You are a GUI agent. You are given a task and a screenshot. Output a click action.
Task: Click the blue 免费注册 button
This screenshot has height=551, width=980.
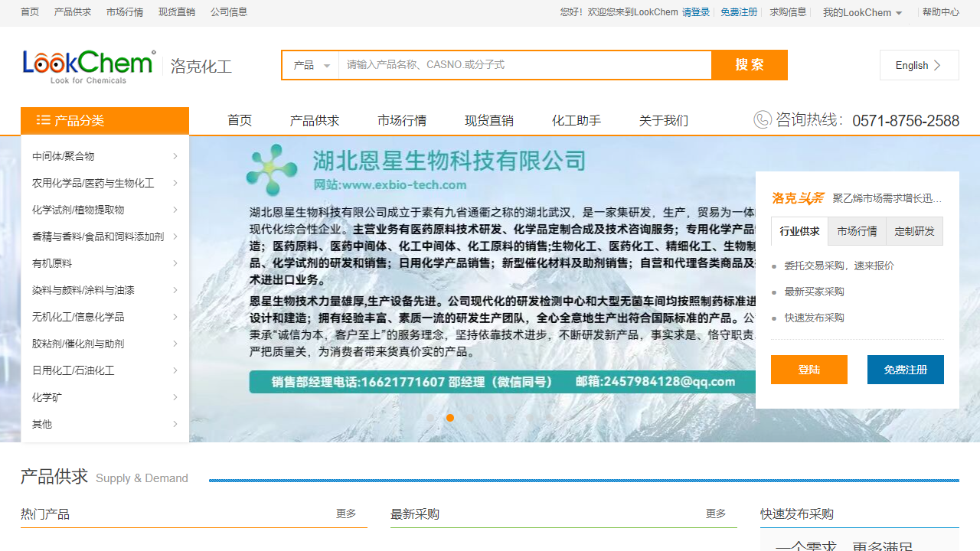coord(906,370)
